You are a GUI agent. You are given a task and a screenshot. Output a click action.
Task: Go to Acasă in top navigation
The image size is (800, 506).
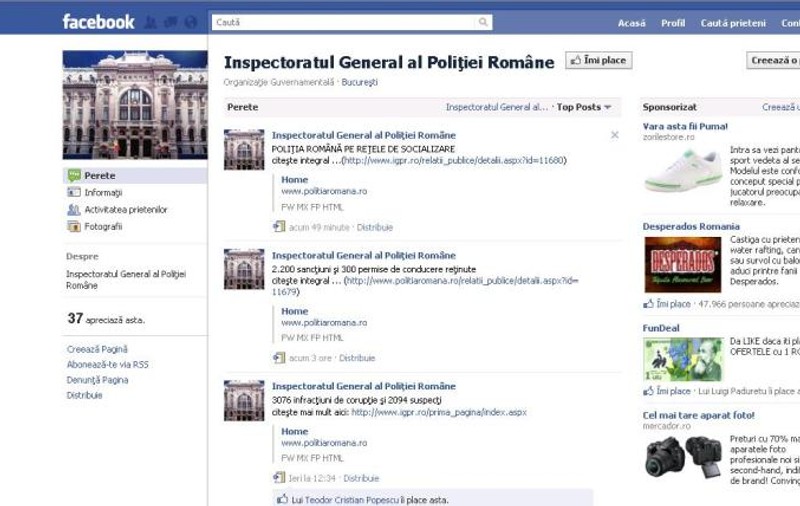click(632, 23)
